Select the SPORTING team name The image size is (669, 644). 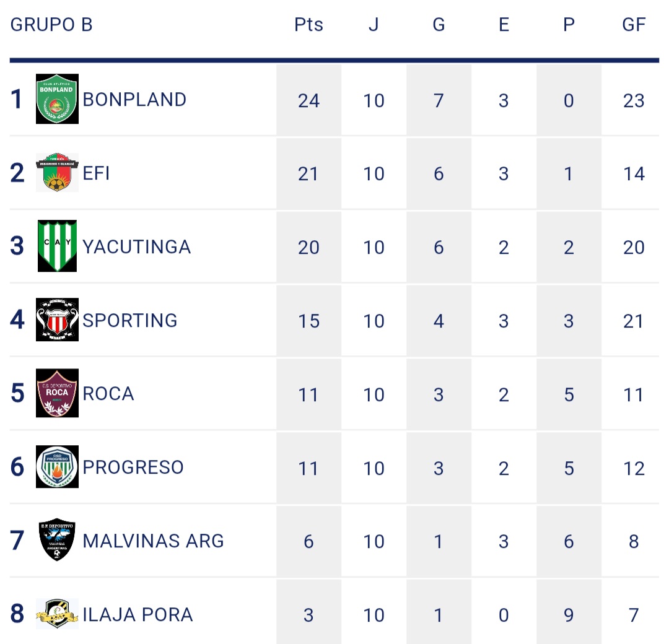130,320
